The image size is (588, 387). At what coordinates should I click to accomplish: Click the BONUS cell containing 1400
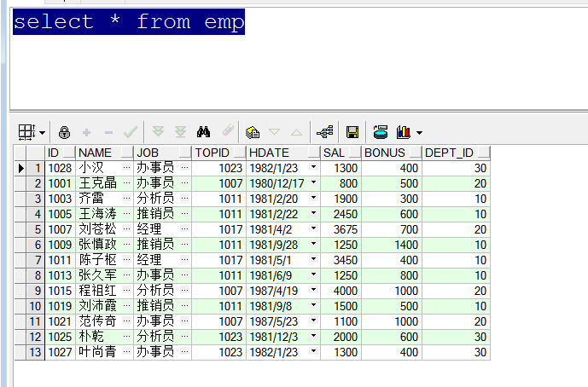pyautogui.click(x=391, y=245)
